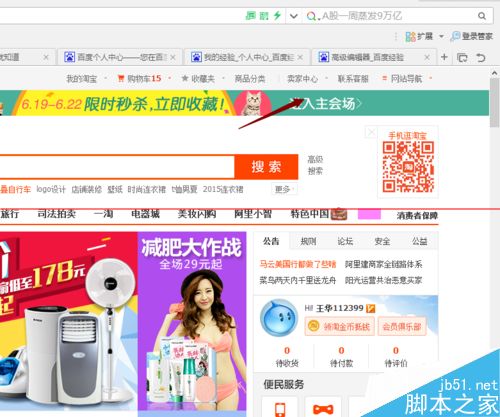Image resolution: width=500 pixels, height=417 pixels.
Task: Open the 司法拍卖 channel
Action: [x=56, y=214]
